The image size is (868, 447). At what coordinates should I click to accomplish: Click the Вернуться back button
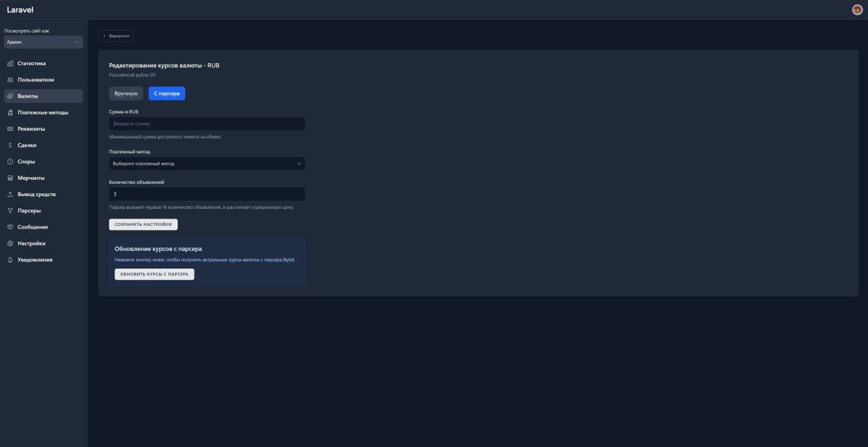pos(116,36)
